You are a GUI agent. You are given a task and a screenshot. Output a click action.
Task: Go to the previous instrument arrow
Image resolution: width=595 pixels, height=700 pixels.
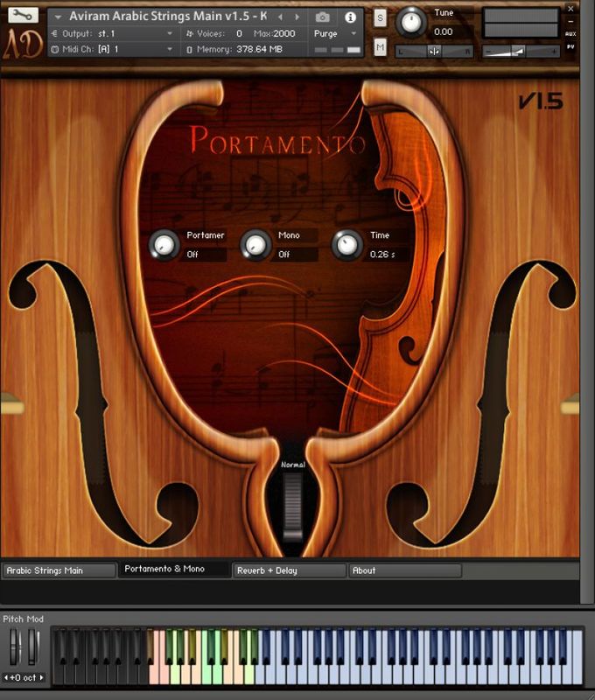point(280,17)
